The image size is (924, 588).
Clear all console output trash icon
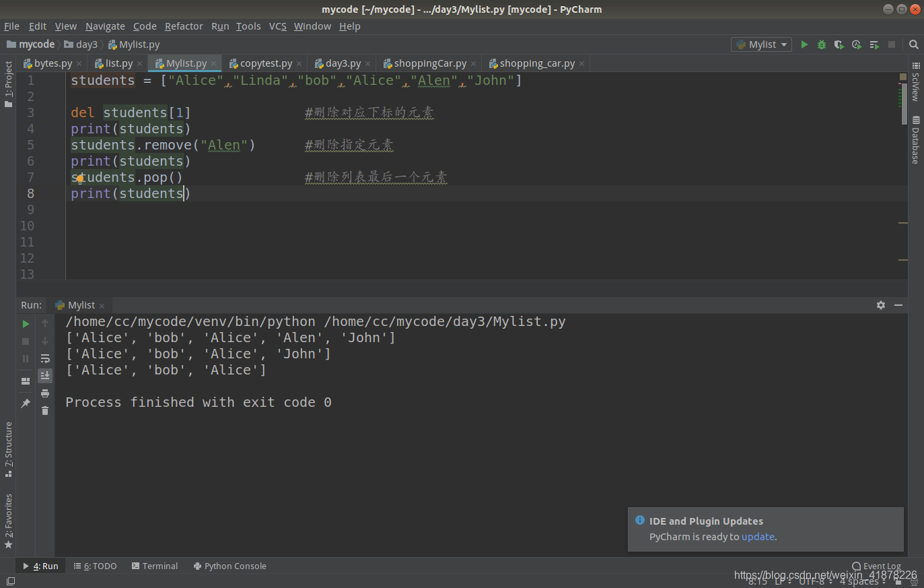click(45, 411)
